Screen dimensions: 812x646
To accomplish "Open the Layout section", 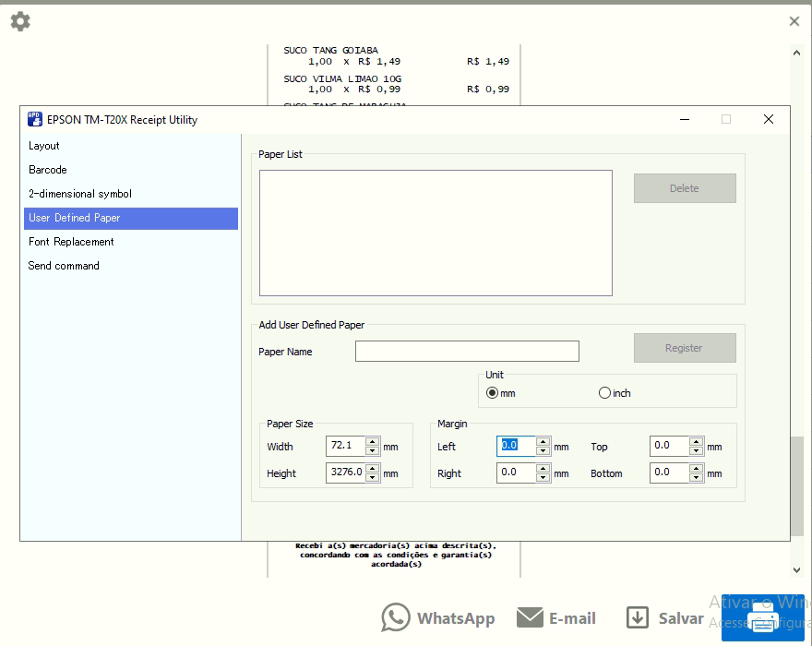I will tap(43, 146).
